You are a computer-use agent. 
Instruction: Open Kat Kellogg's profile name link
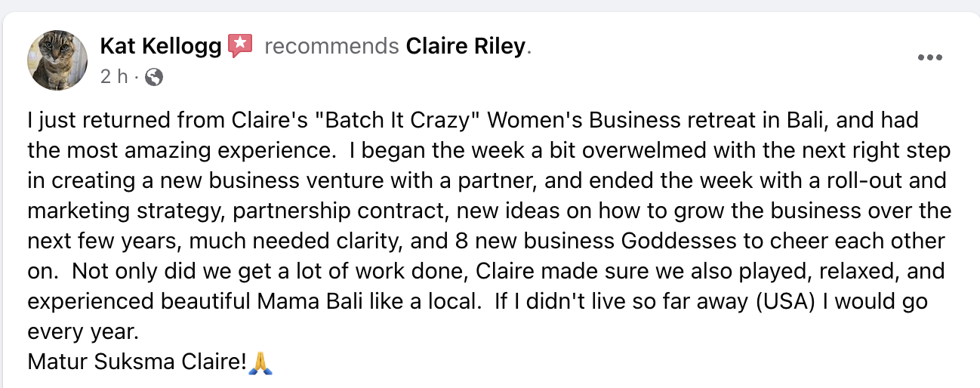(160, 47)
